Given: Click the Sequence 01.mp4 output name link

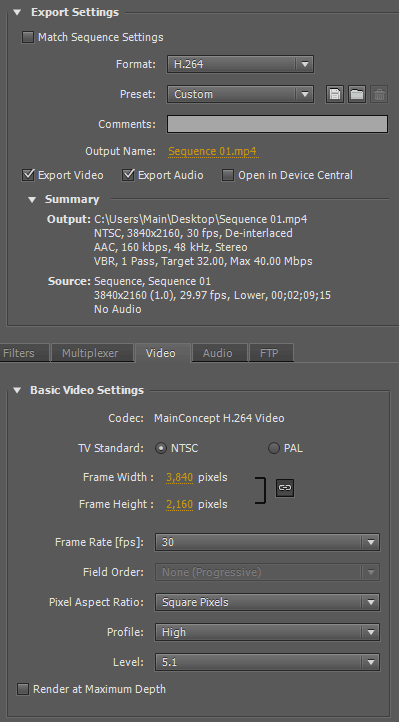Looking at the screenshot, I should (x=212, y=151).
